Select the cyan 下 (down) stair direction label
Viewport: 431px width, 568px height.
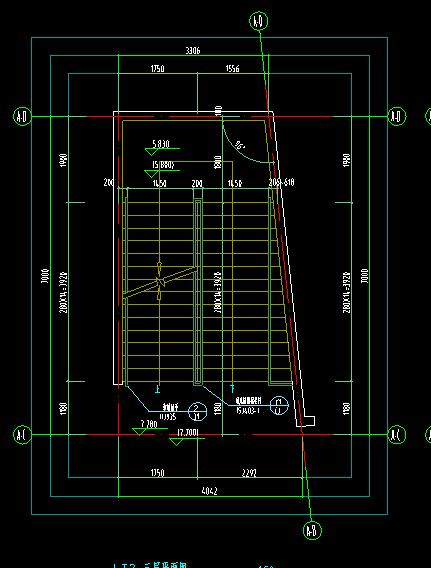[233, 389]
